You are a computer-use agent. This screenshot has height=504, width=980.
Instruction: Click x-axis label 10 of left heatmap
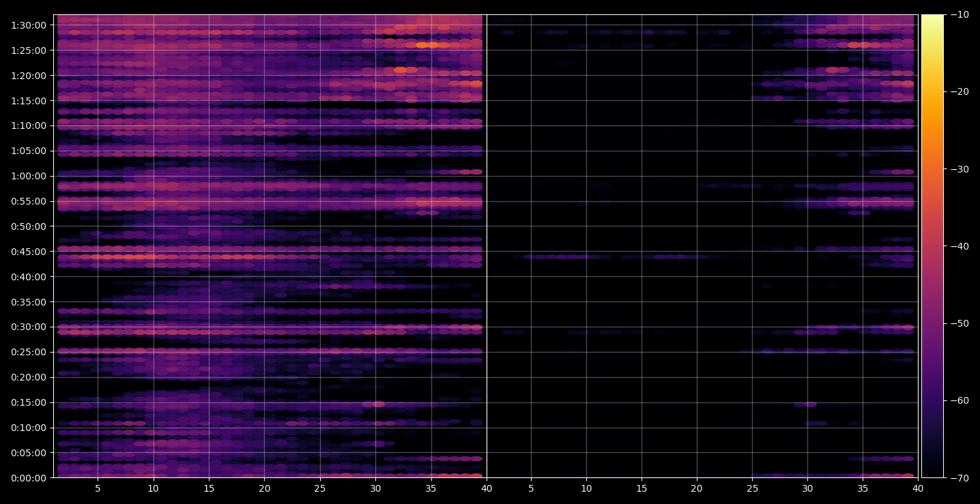[153, 488]
